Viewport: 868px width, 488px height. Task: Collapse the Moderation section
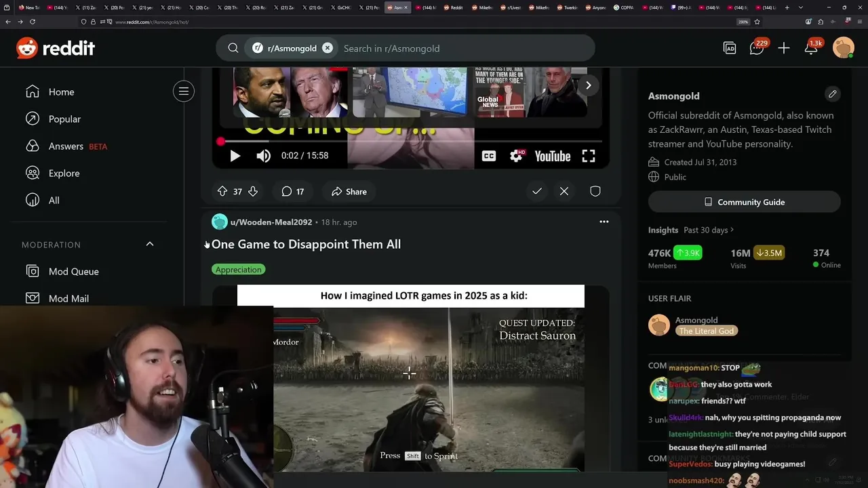pyautogui.click(x=150, y=244)
